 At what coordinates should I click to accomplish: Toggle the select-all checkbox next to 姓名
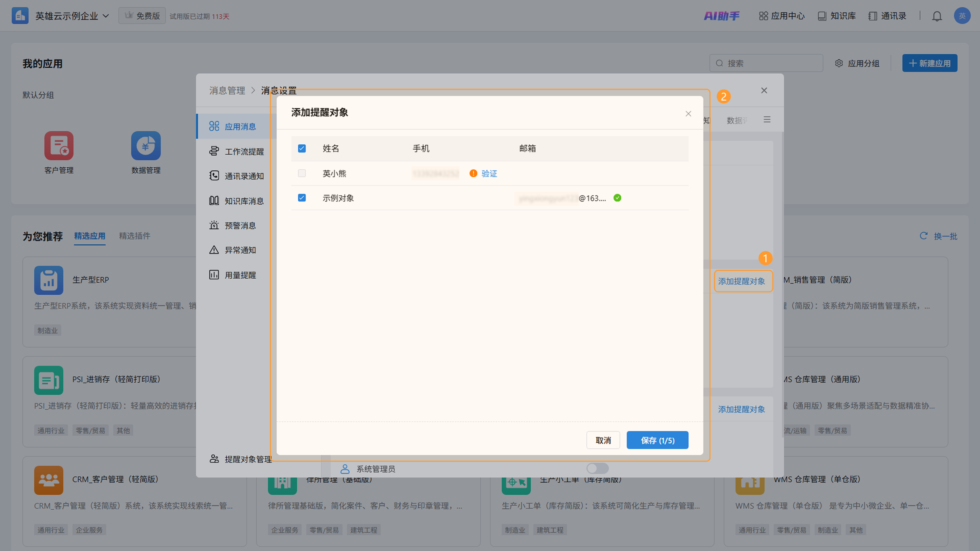302,148
